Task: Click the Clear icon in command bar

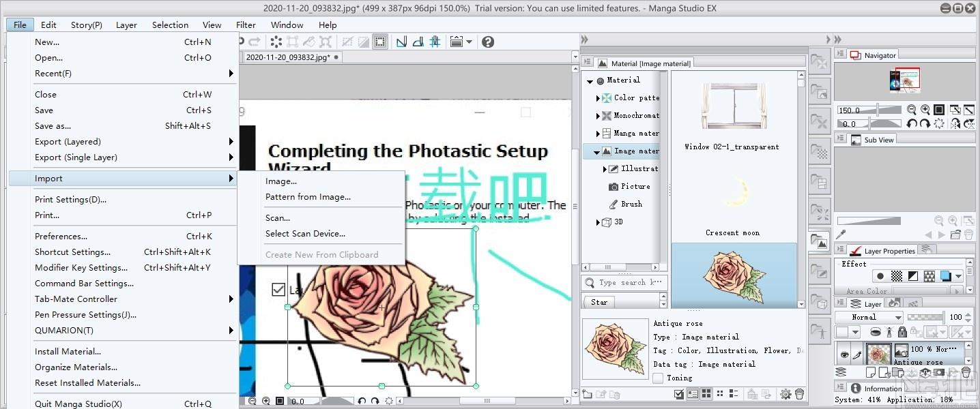Action: (276, 42)
